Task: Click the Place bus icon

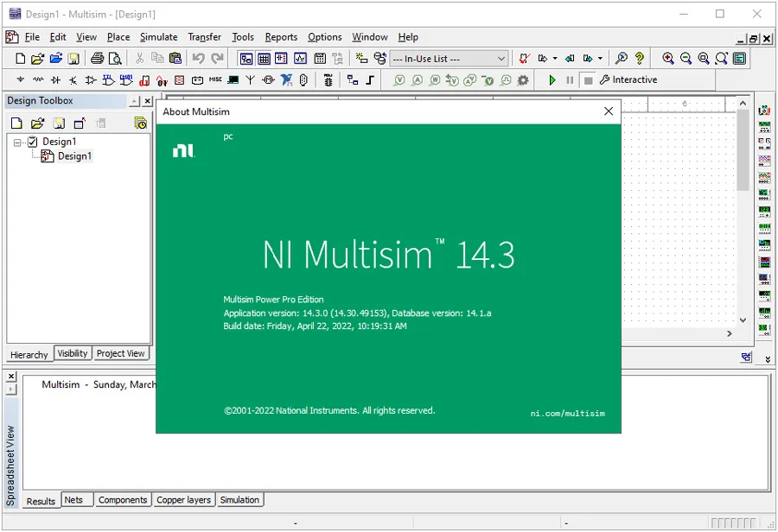Action: (370, 79)
